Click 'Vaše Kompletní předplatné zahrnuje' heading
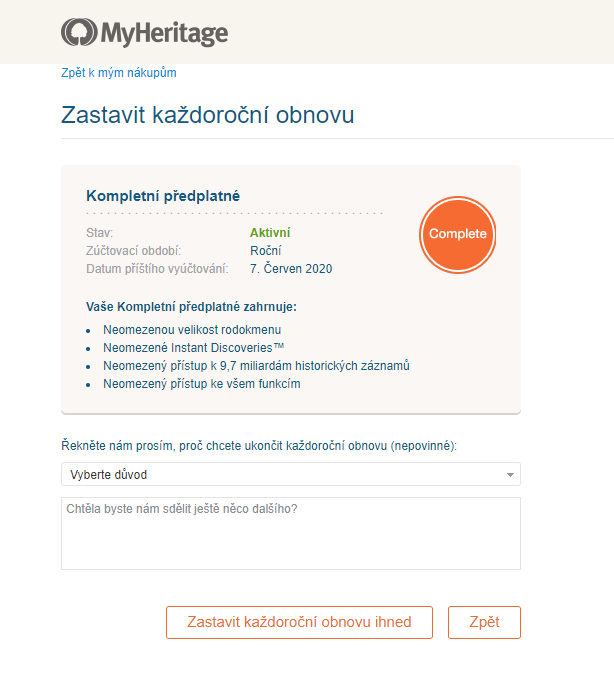614x692 pixels. [192, 306]
